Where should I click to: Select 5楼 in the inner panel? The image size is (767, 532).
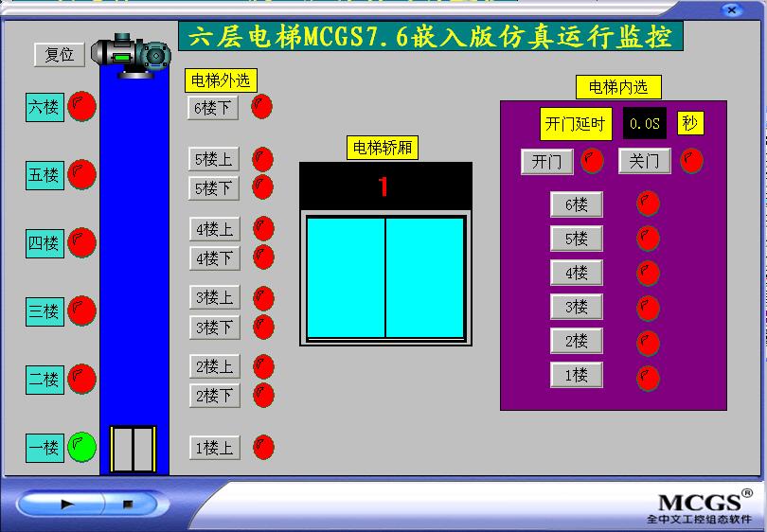click(x=577, y=239)
